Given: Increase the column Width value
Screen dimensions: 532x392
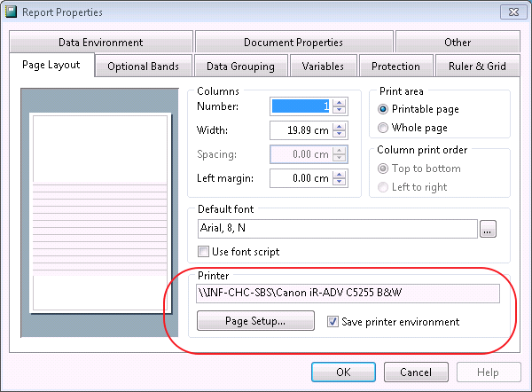Looking at the screenshot, I should pyautogui.click(x=339, y=127).
